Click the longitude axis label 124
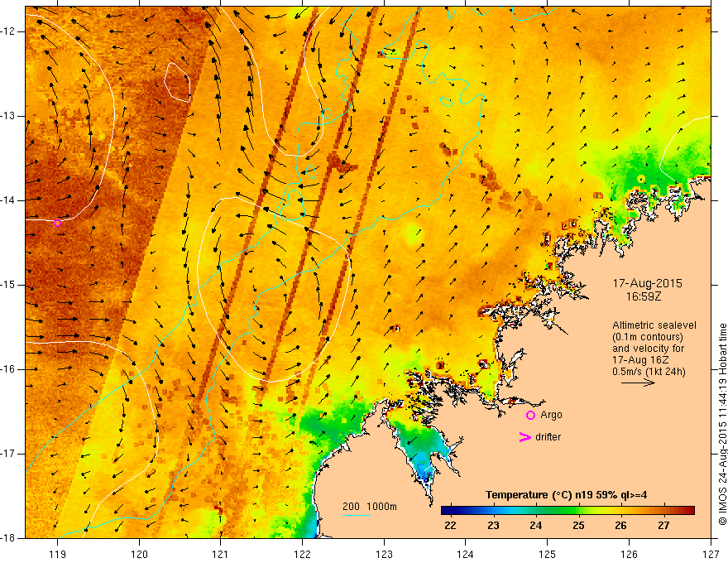The width and height of the screenshot is (728, 563). coord(466,554)
